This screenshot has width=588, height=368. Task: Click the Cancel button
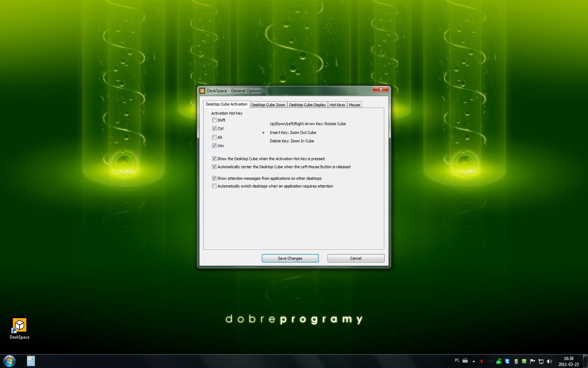[356, 258]
